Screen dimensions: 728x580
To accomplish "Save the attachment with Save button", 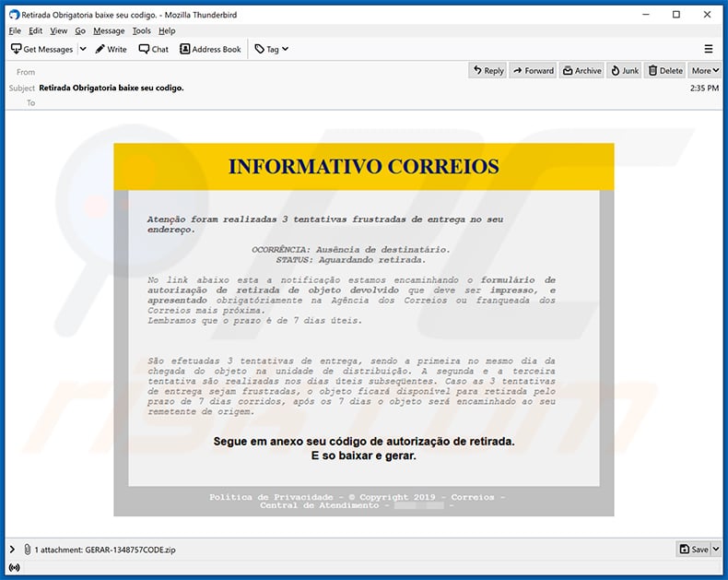I will click(694, 550).
